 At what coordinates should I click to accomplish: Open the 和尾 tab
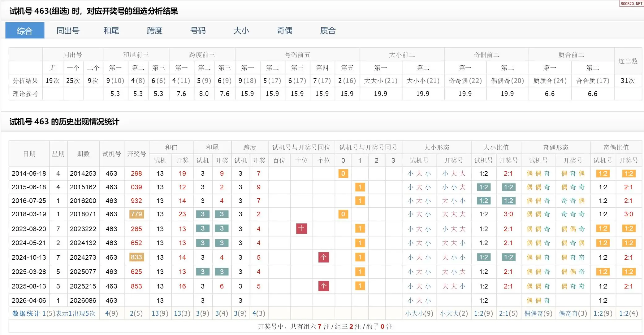coord(111,31)
